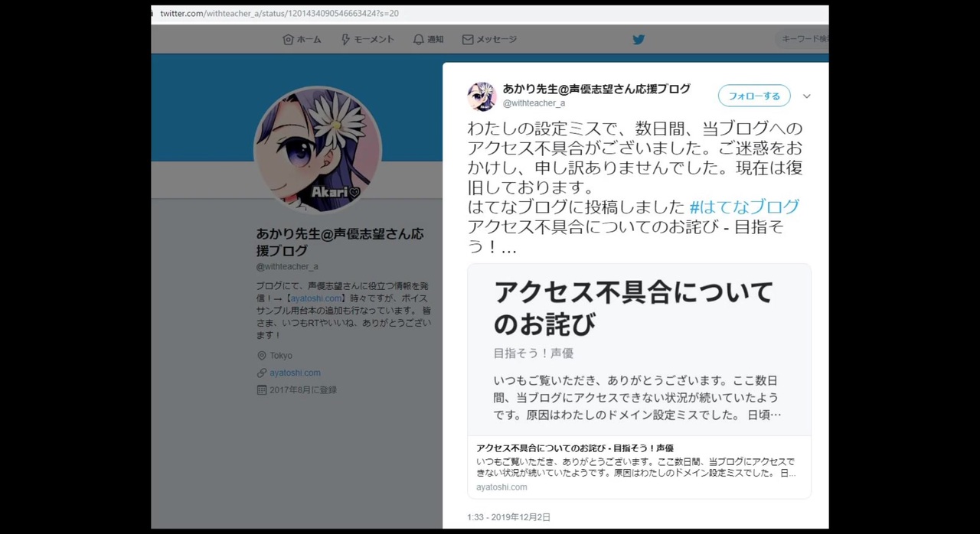Open the ayatoshi.com link in the bio text

[315, 298]
